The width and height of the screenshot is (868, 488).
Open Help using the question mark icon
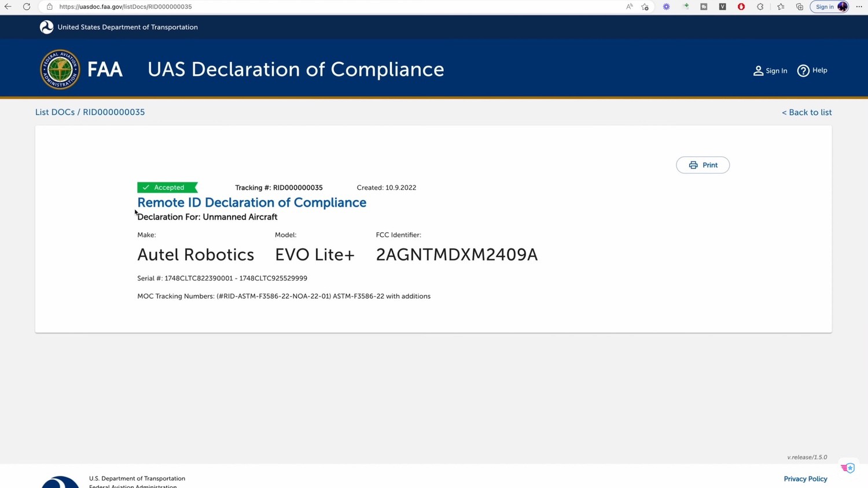[x=803, y=70]
